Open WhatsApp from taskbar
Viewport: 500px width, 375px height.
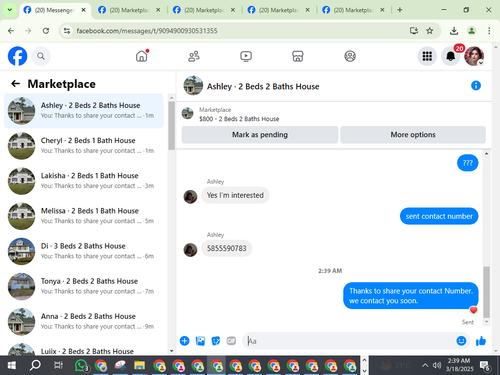(81, 365)
